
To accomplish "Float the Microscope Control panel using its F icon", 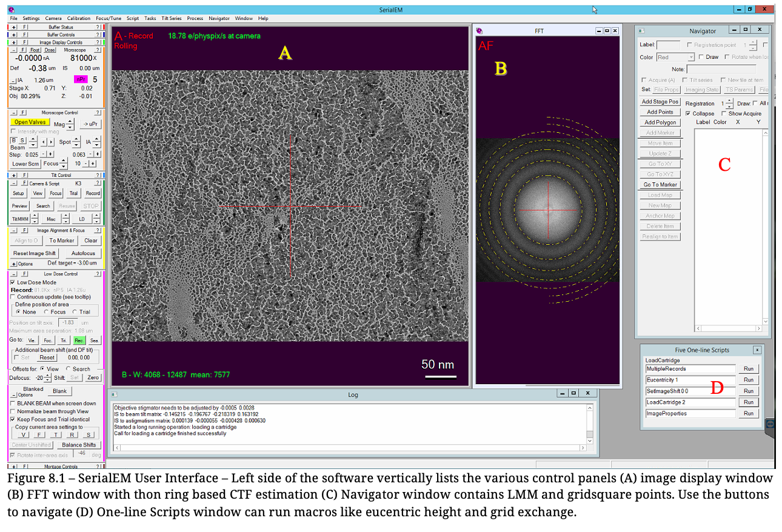I will [x=22, y=113].
